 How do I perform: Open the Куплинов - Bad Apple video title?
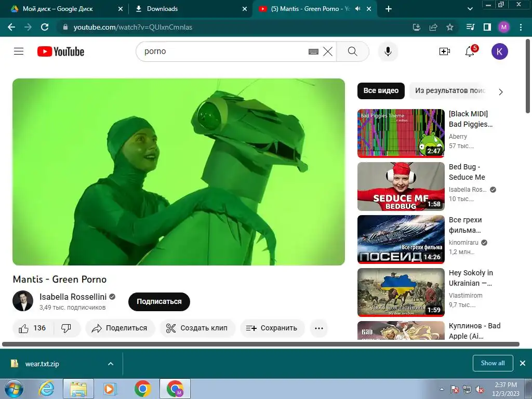(474, 331)
